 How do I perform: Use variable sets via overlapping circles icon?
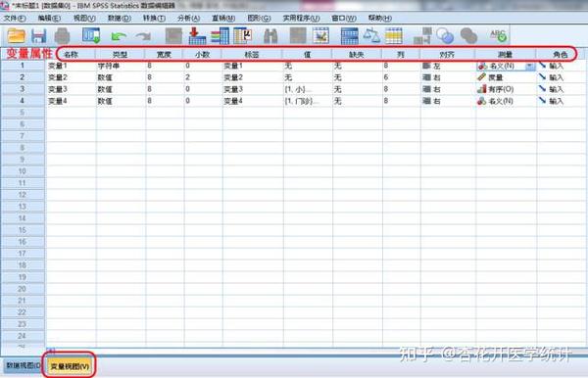click(445, 36)
